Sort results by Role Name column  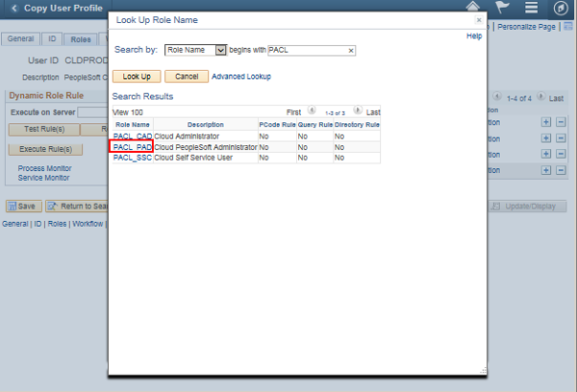(x=133, y=125)
